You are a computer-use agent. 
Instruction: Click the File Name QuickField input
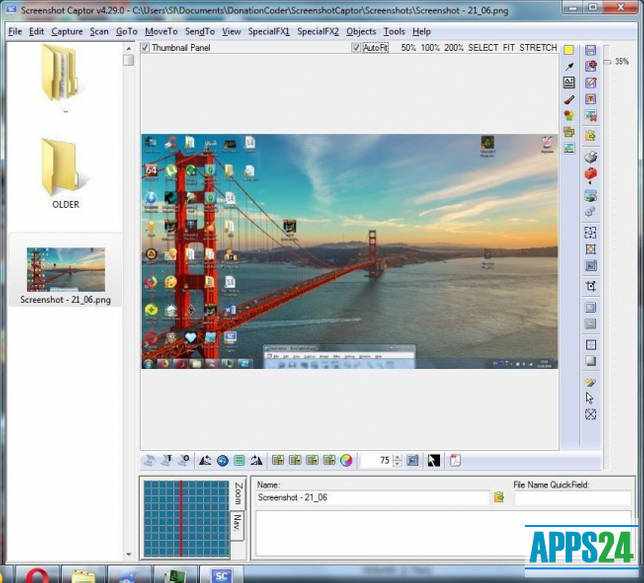tap(572, 498)
